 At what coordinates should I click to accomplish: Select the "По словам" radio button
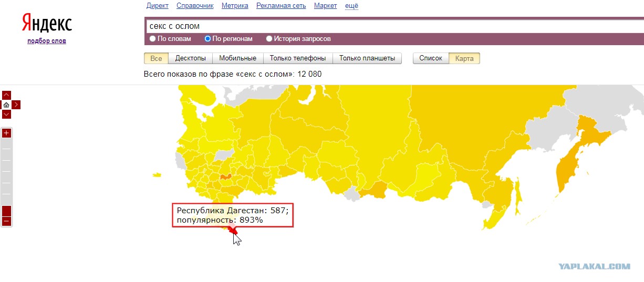point(152,39)
